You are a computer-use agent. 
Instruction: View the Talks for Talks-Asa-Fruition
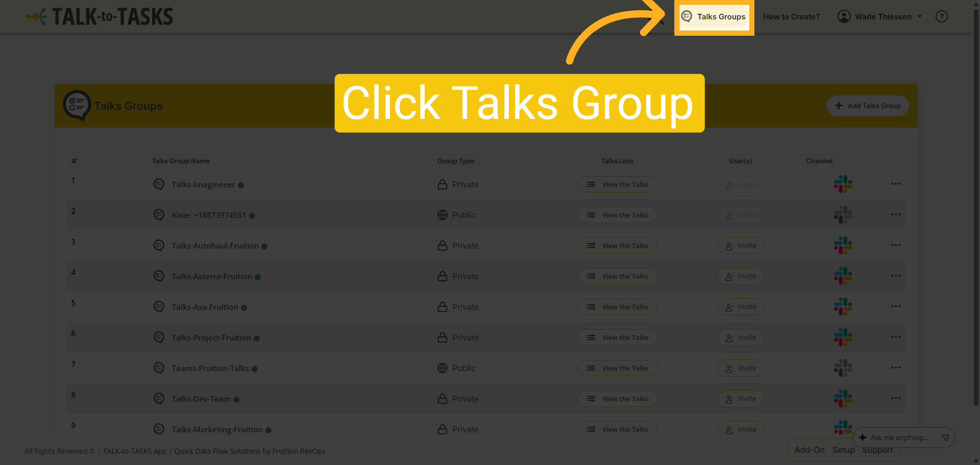(617, 307)
